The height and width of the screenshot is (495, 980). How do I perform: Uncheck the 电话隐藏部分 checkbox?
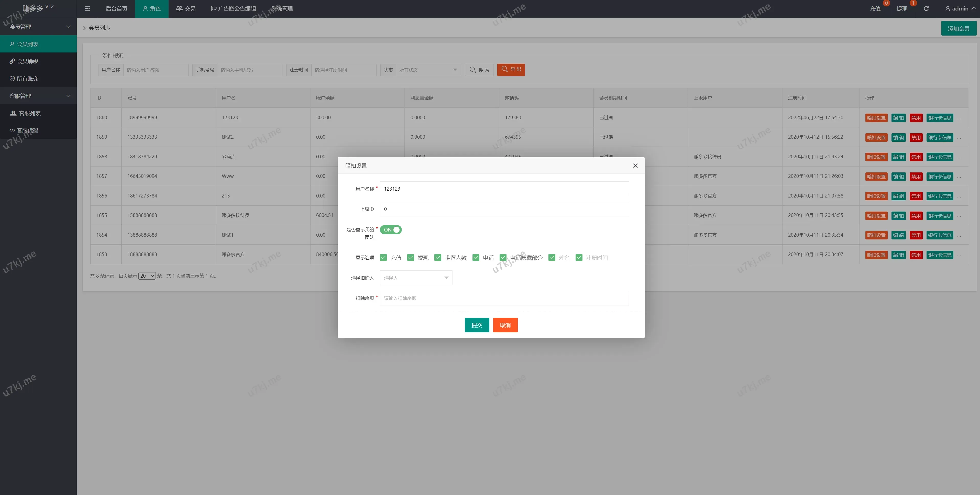[503, 258]
